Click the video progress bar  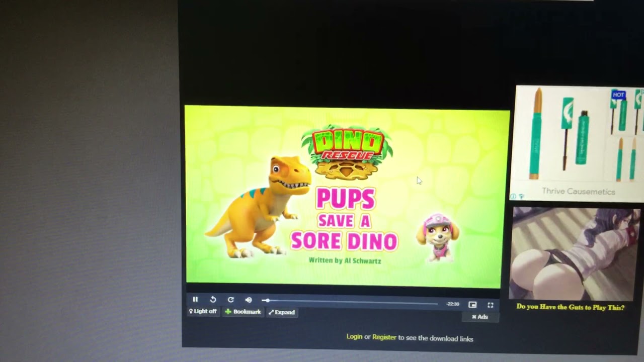pos(350,302)
